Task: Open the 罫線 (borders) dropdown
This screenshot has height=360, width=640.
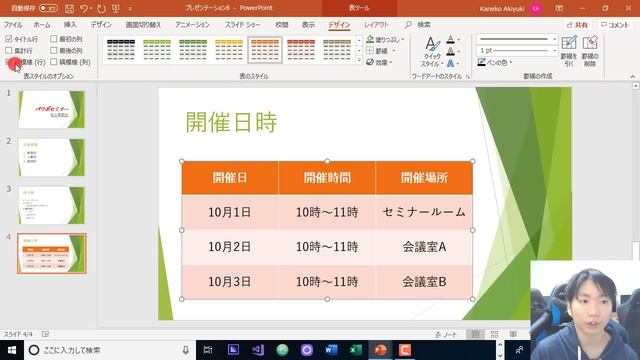Action: click(x=381, y=51)
